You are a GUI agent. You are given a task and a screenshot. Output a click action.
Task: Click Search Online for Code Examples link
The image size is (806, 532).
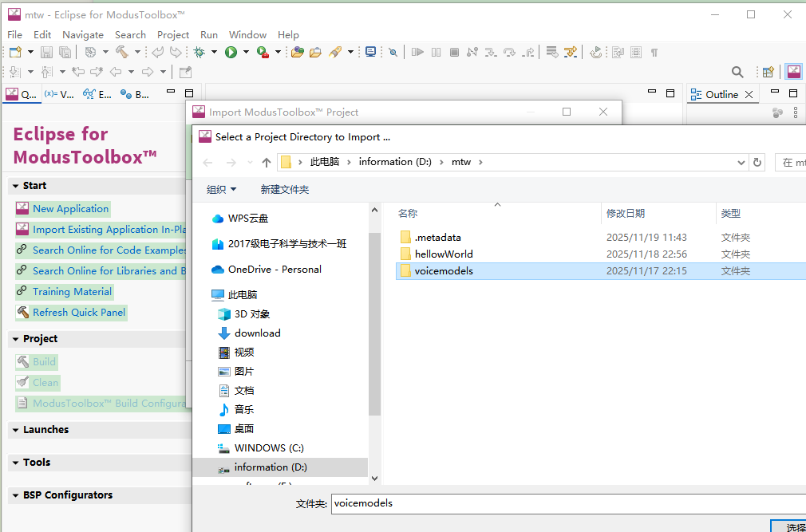pos(109,250)
